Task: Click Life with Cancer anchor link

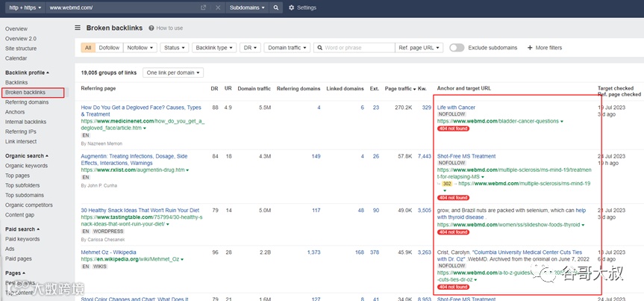Action: click(456, 108)
